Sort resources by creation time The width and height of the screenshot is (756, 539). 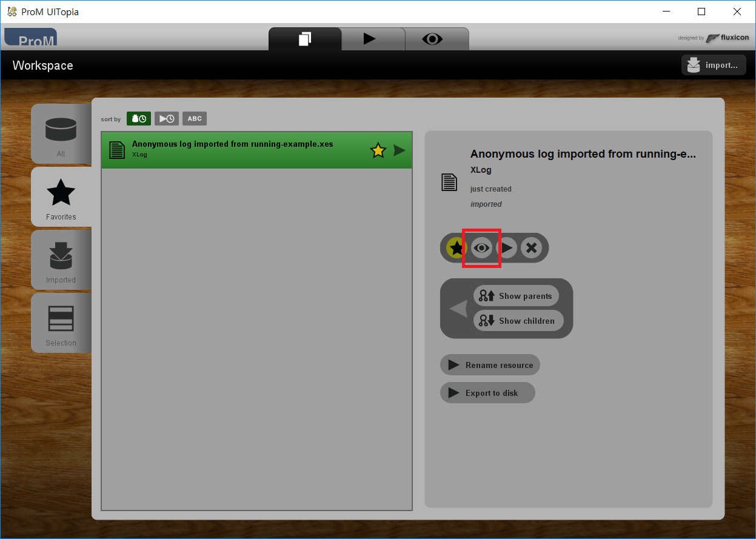pyautogui.click(x=139, y=119)
